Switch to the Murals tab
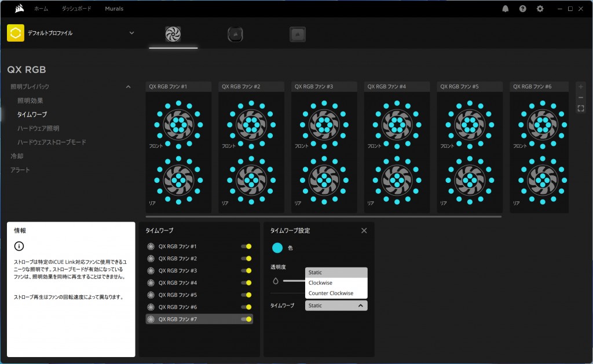Viewport: 593px width, 364px height. point(114,9)
